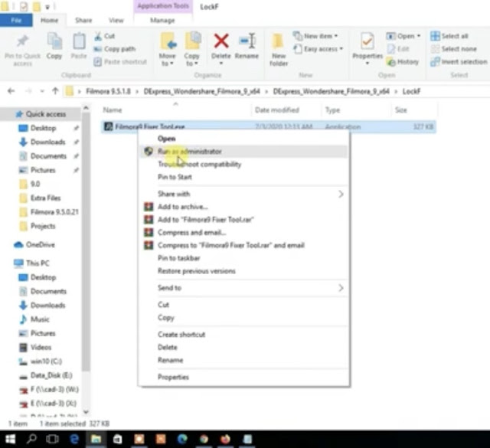490x448 pixels.
Task: Open the ribbon's Open dropdown
Action: click(403, 36)
